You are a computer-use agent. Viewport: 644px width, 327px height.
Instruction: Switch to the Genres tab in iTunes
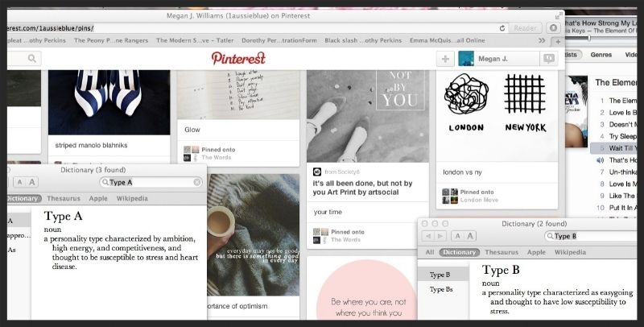pyautogui.click(x=601, y=55)
